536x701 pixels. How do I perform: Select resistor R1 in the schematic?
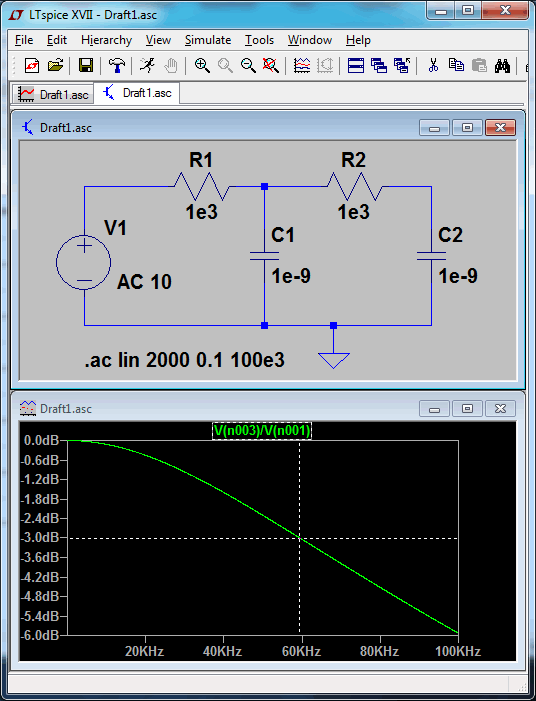[x=202, y=186]
